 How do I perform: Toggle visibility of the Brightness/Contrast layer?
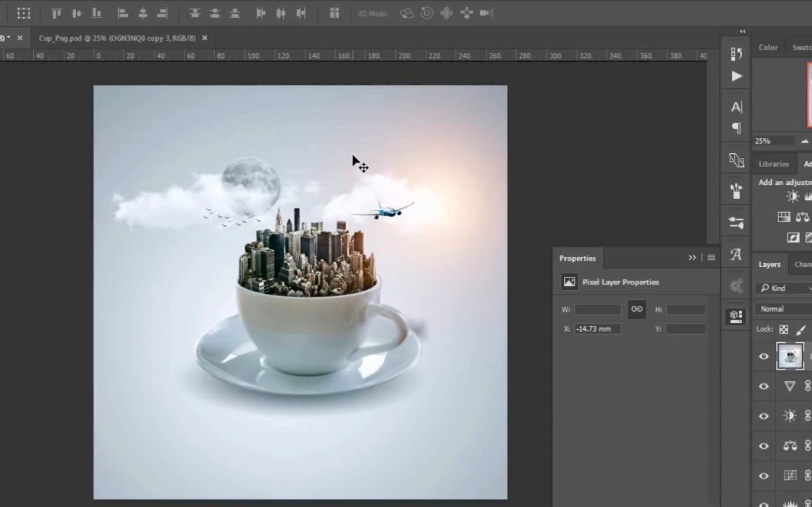[763, 416]
